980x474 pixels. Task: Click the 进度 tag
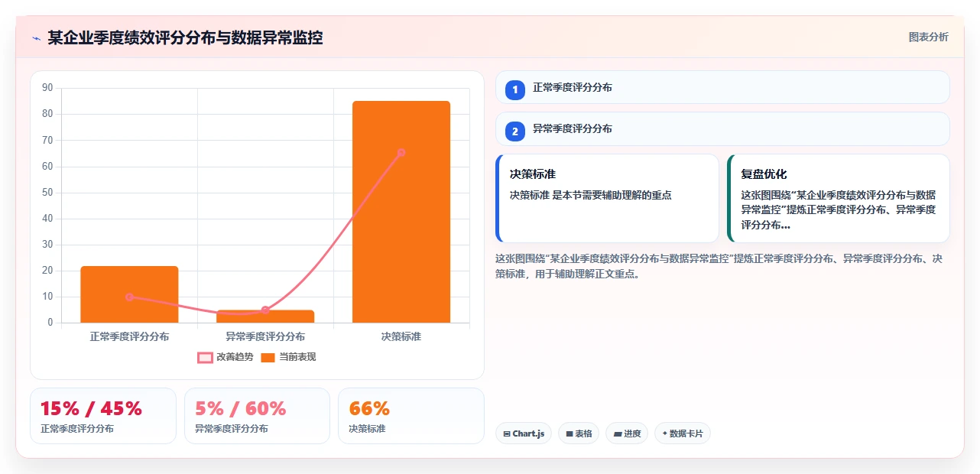click(627, 433)
